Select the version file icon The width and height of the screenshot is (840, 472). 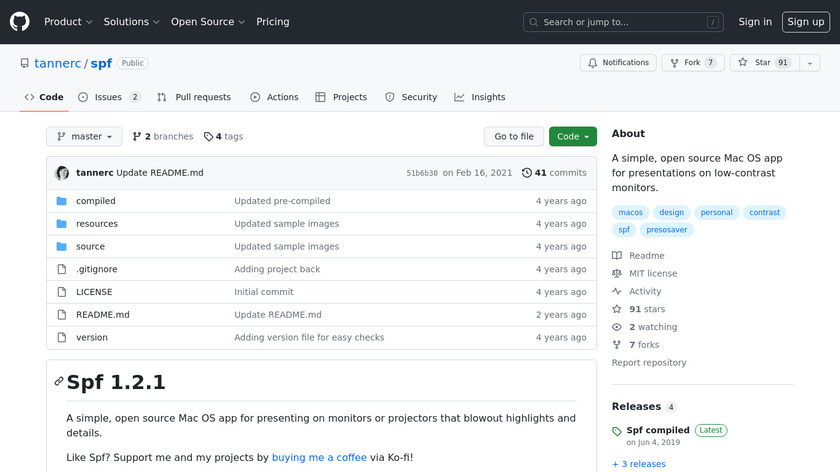(x=62, y=338)
